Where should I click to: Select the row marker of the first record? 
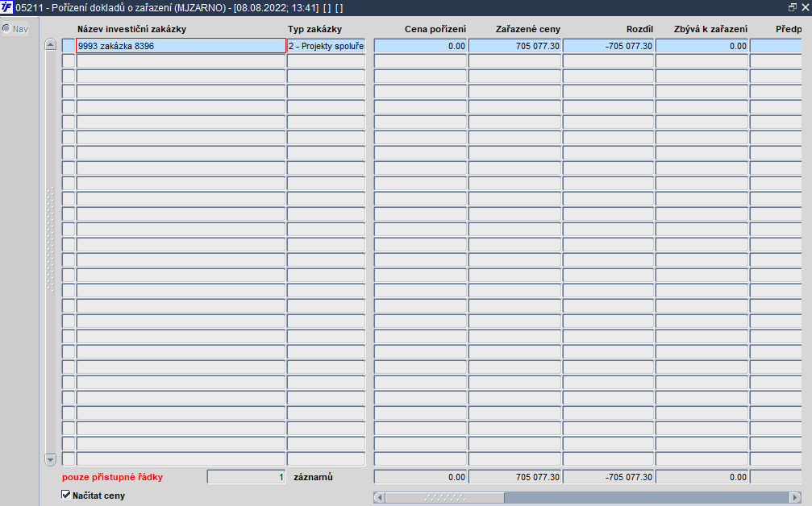coord(69,46)
